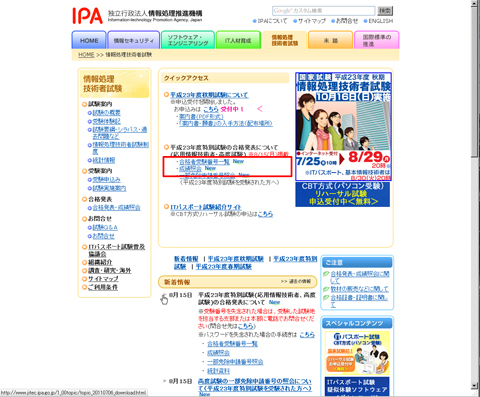The image size is (480, 397).
Task: Open ご利用条件 in the sidebar
Action: pyautogui.click(x=103, y=287)
